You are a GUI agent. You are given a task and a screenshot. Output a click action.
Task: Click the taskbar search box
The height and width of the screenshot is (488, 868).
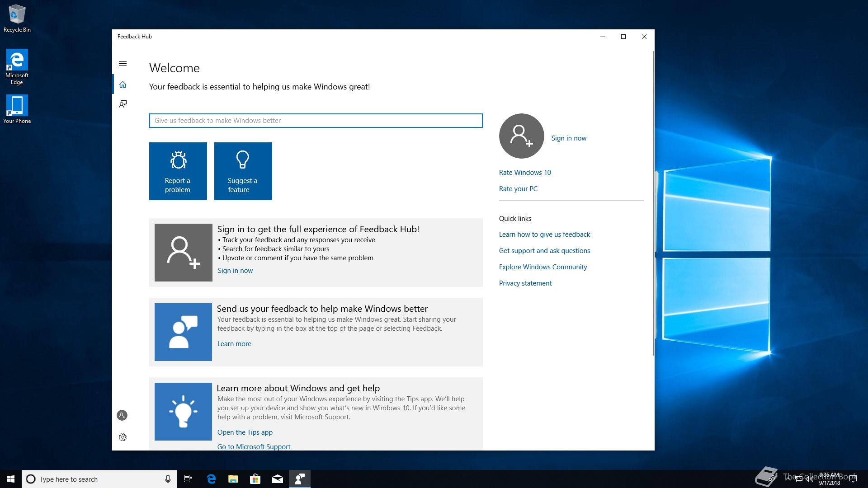pos(99,479)
